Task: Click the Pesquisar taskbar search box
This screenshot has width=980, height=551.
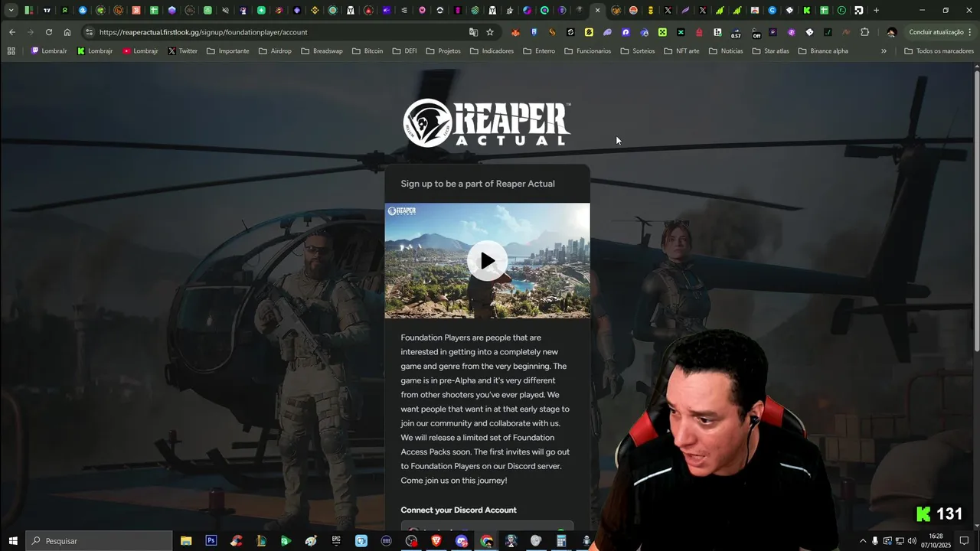Action: pos(100,541)
